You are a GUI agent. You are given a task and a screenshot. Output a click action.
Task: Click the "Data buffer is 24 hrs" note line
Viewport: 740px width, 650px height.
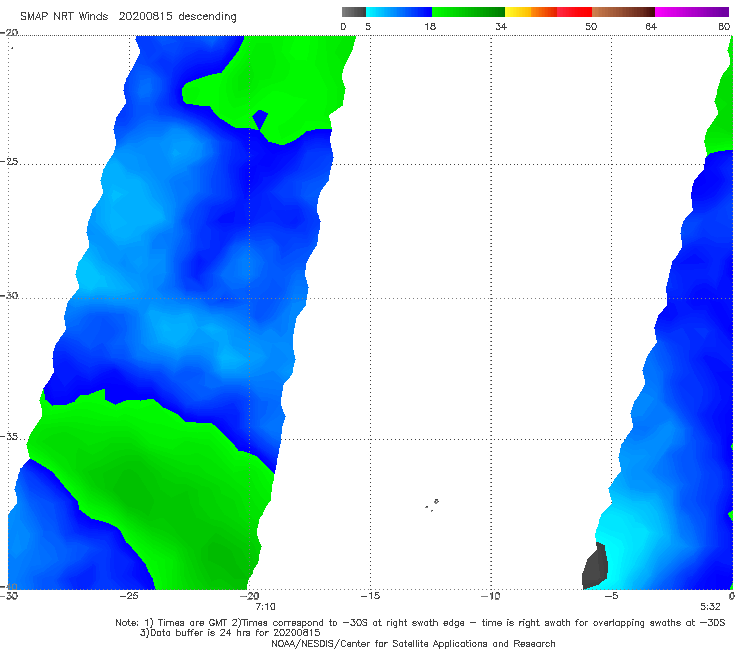pyautogui.click(x=230, y=633)
